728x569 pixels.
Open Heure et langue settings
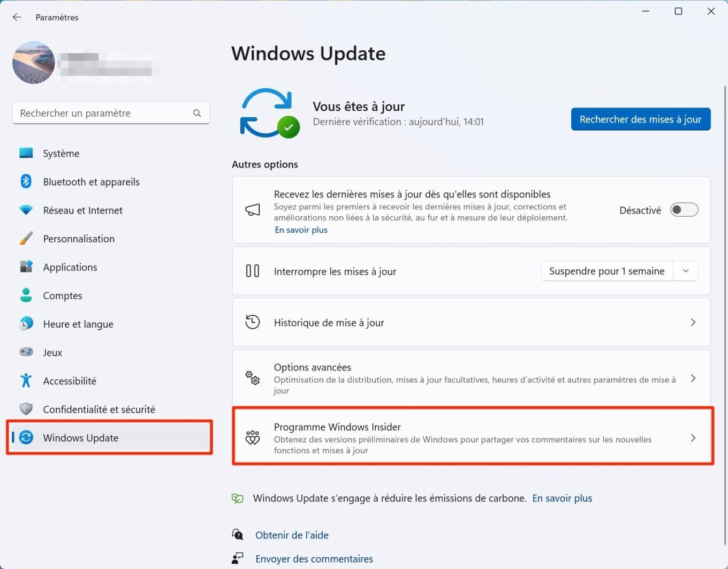coord(111,323)
